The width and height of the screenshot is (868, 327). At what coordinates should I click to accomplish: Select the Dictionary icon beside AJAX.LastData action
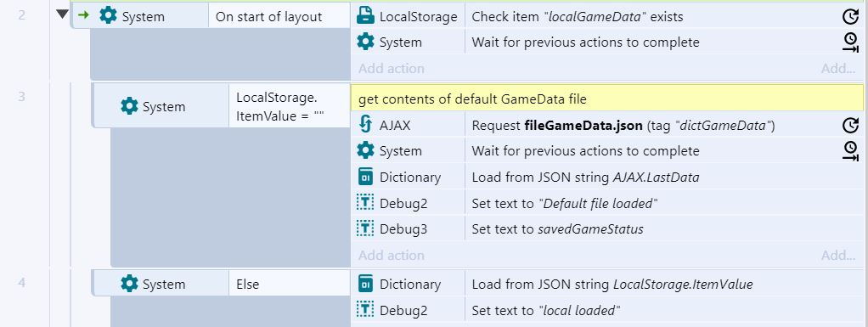click(365, 177)
